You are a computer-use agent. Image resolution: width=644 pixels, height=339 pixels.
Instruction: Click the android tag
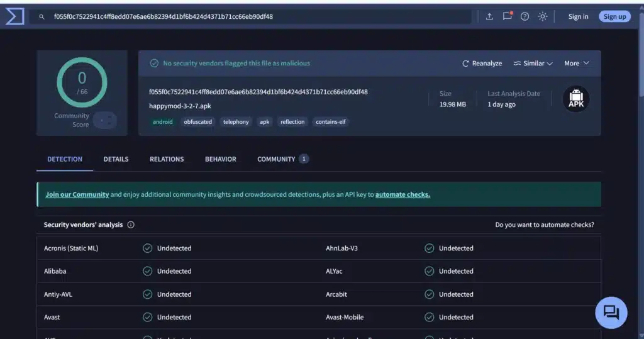[163, 121]
